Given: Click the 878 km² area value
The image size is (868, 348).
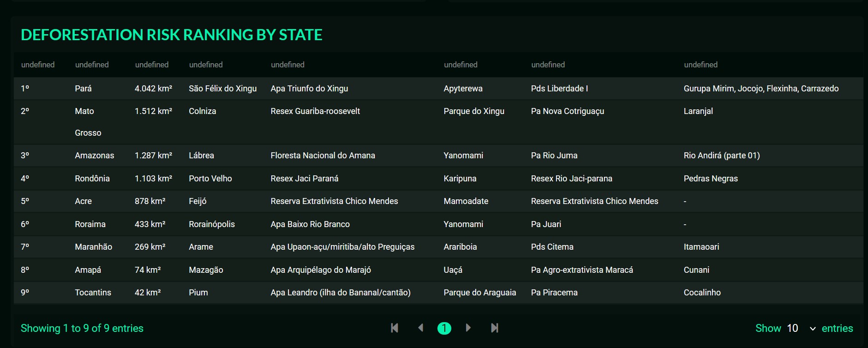Looking at the screenshot, I should (x=150, y=201).
